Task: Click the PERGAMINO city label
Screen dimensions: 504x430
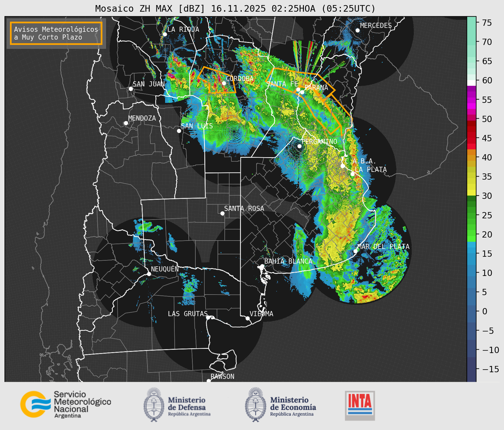Action: coord(319,141)
